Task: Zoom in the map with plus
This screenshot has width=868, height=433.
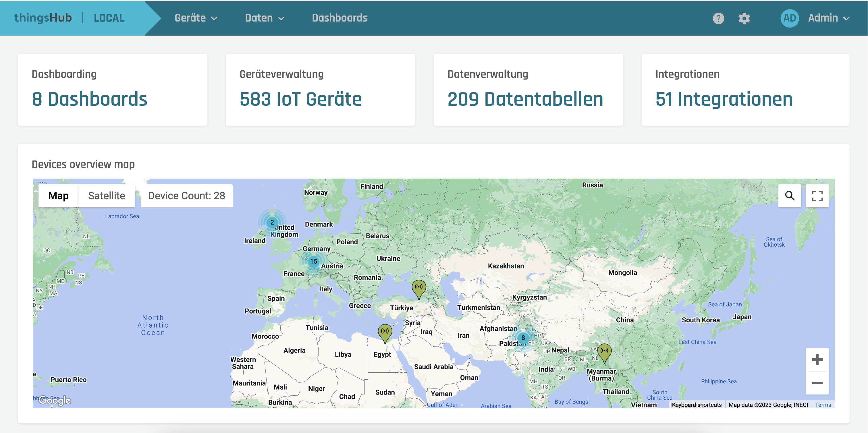Action: [817, 359]
